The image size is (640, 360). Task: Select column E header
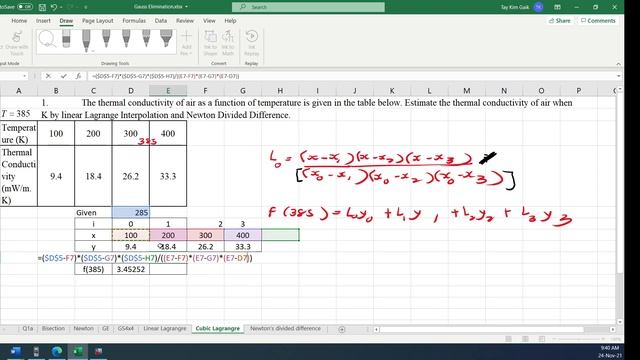pyautogui.click(x=168, y=91)
